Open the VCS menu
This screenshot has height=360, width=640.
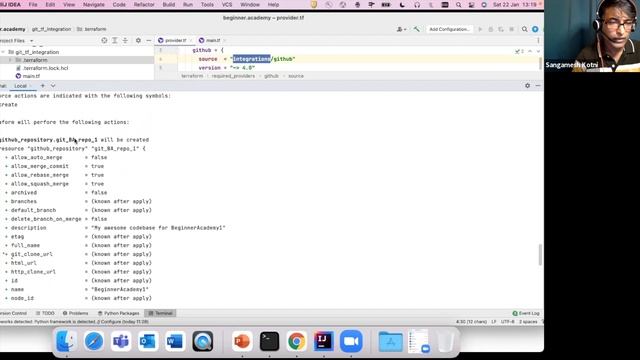(x=227, y=5)
